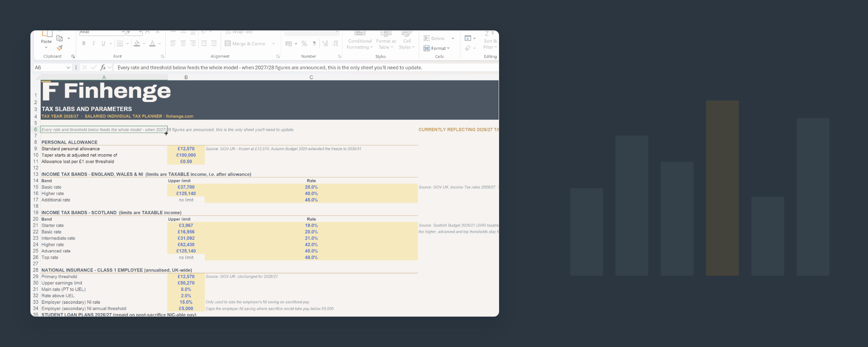Image resolution: width=868 pixels, height=347 pixels.
Task: Click the Accounting Number Format icon
Action: (x=289, y=43)
